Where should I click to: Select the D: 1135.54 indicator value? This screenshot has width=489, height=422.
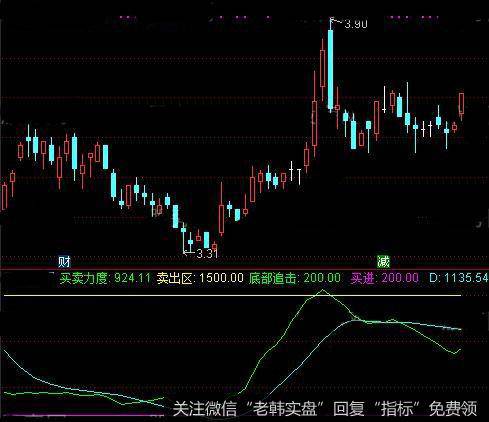pyautogui.click(x=459, y=278)
